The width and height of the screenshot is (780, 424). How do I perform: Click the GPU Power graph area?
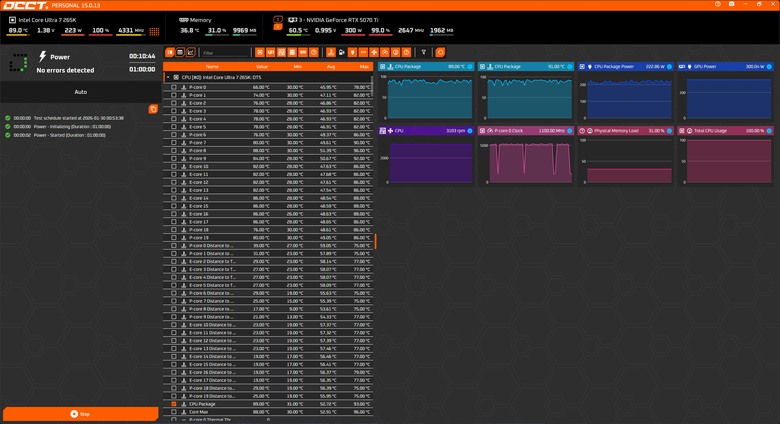[729, 98]
